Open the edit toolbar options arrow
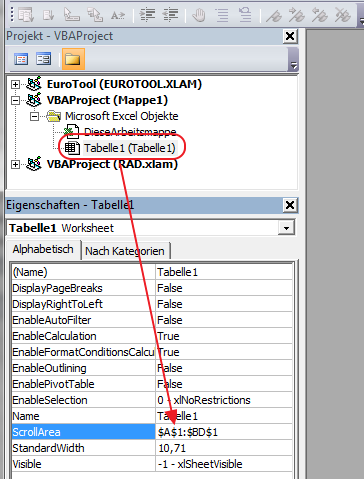The width and height of the screenshot is (364, 479). point(361,20)
